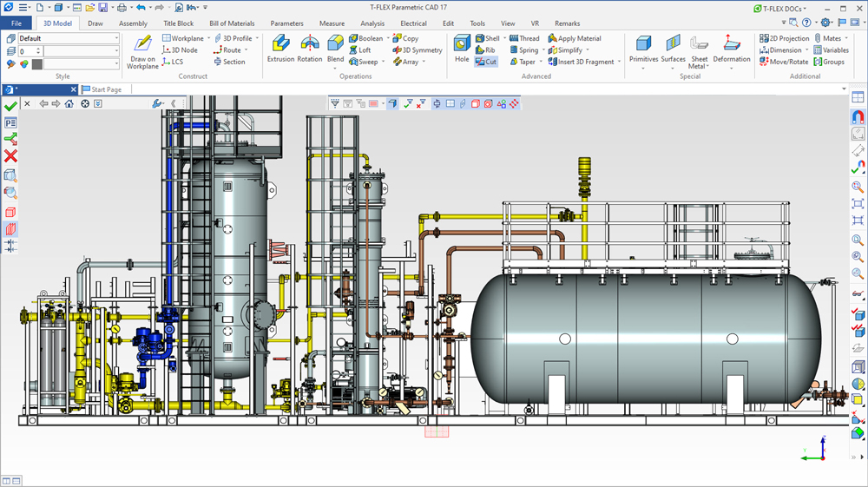Expand the Workplane dropdown arrow
The height and width of the screenshot is (487, 868).
tap(209, 38)
